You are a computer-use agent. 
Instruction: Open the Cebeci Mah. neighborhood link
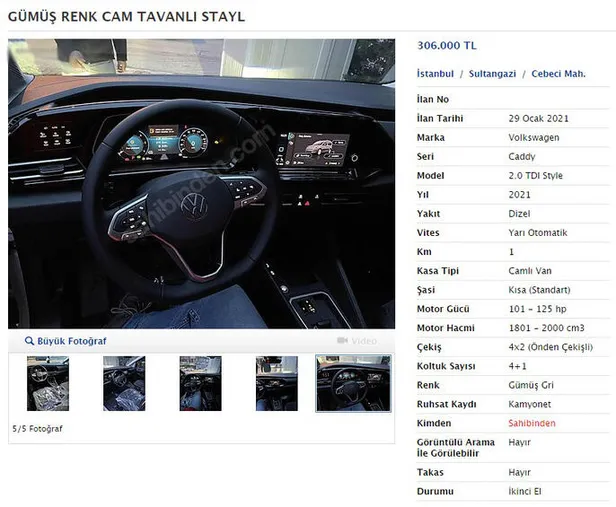click(x=558, y=74)
